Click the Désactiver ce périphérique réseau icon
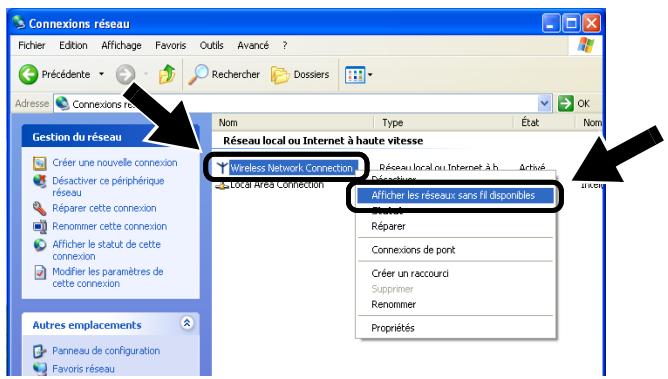Screen dimensions: 668x379 pyautogui.click(x=40, y=181)
